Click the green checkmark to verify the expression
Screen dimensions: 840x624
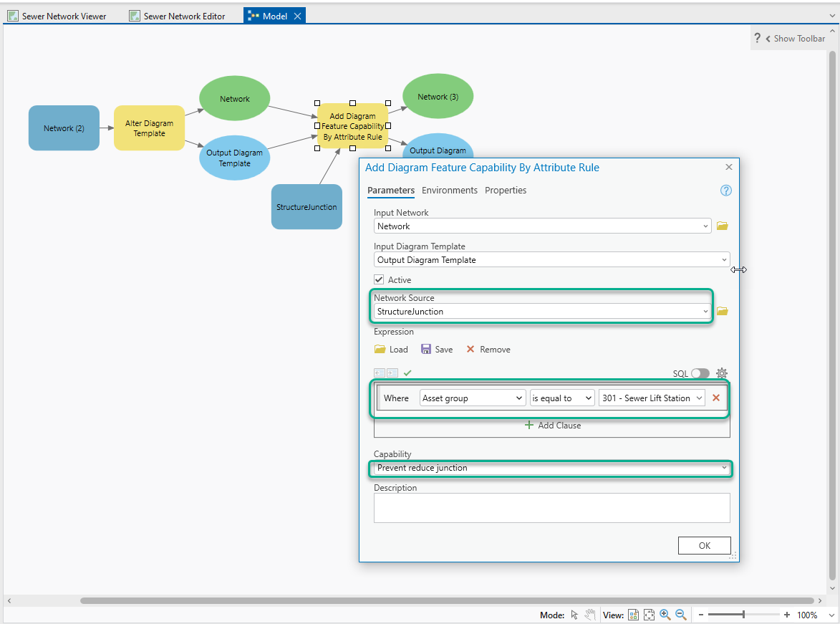click(x=407, y=373)
